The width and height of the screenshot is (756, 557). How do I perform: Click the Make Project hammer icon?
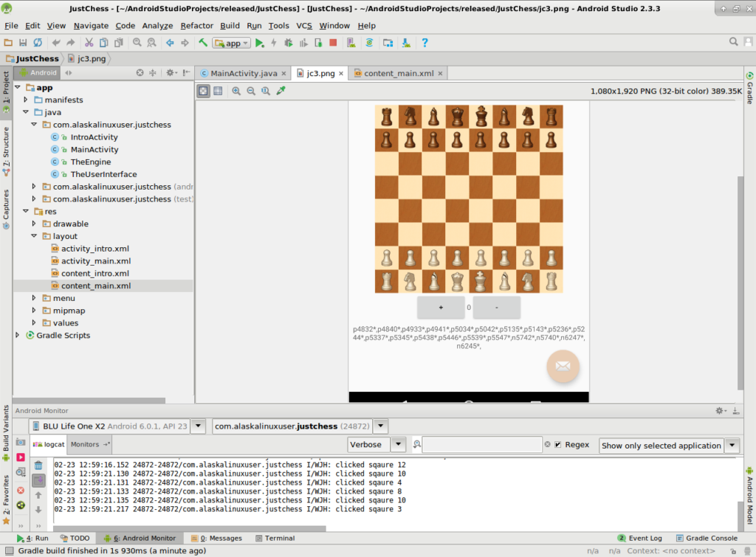coord(203,43)
